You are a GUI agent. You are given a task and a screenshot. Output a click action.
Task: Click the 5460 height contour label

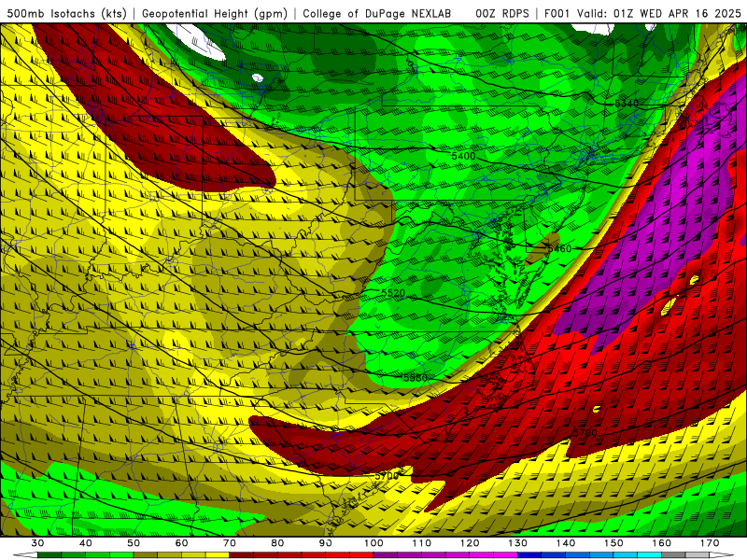559,248
